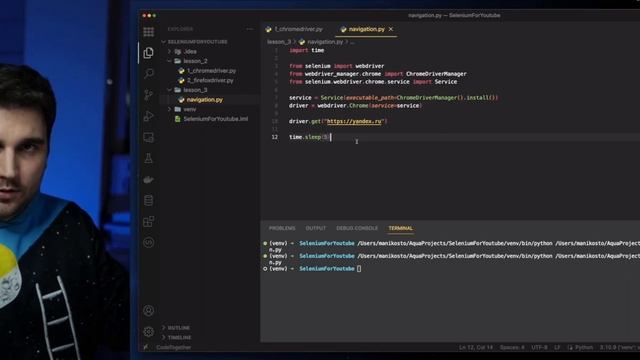Click the chrome.service import Service line
This screenshot has width=640, height=360.
click(373, 82)
